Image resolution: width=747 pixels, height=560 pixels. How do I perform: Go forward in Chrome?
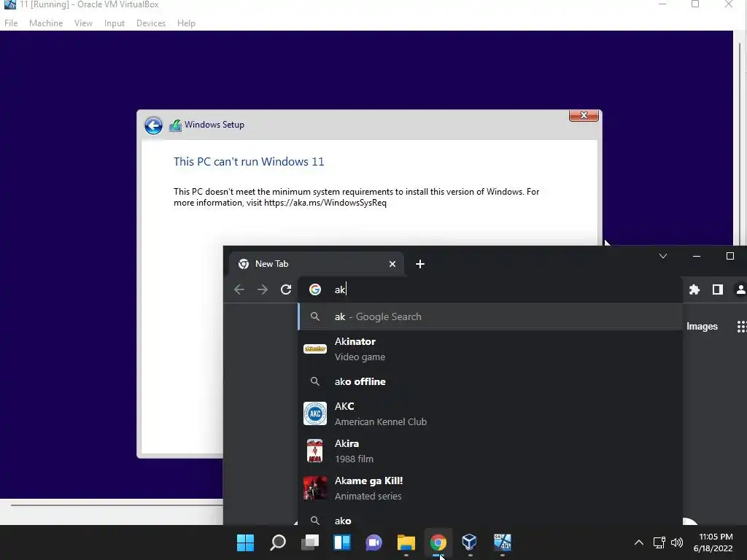coord(263,289)
